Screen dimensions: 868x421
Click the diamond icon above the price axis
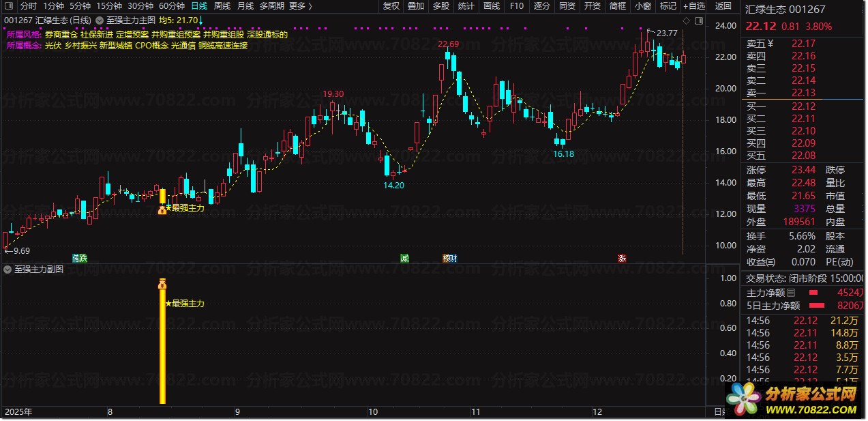point(685,20)
